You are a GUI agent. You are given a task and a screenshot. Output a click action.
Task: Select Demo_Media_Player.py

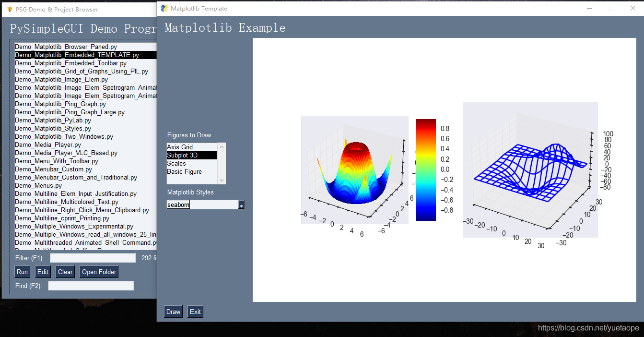pos(85,145)
